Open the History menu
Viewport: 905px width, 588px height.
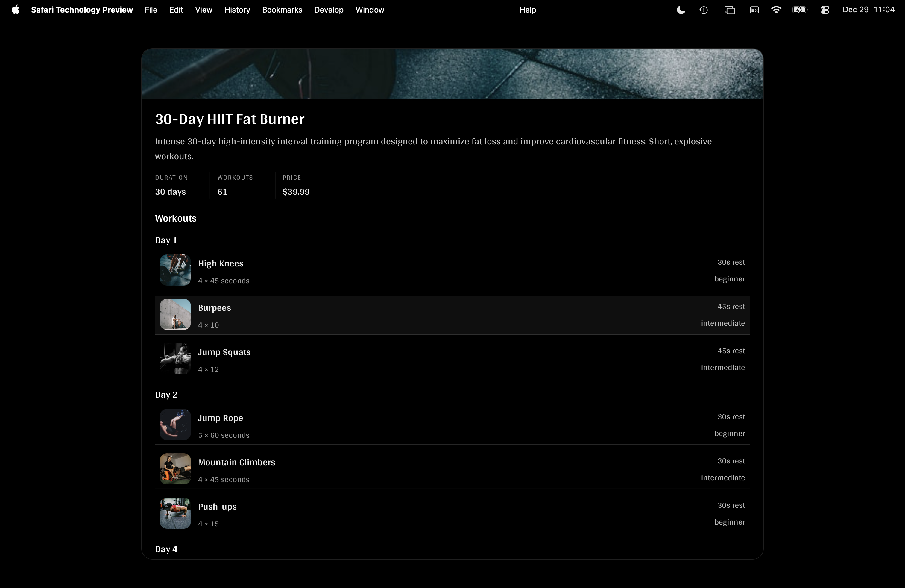tap(237, 10)
